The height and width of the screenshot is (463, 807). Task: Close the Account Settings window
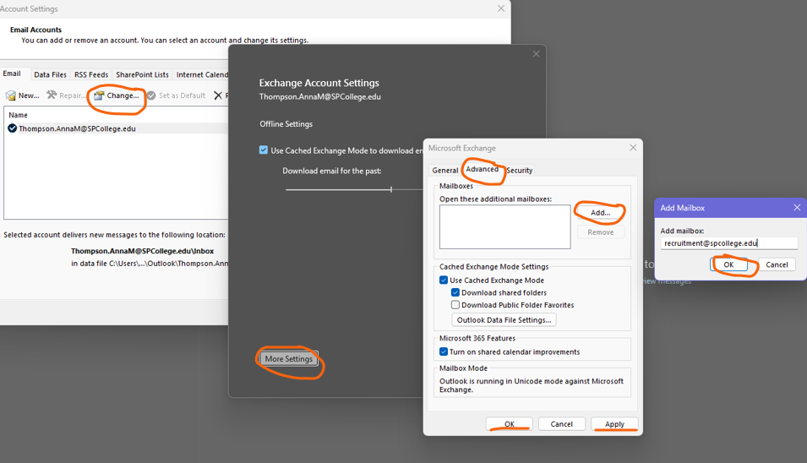[501, 8]
